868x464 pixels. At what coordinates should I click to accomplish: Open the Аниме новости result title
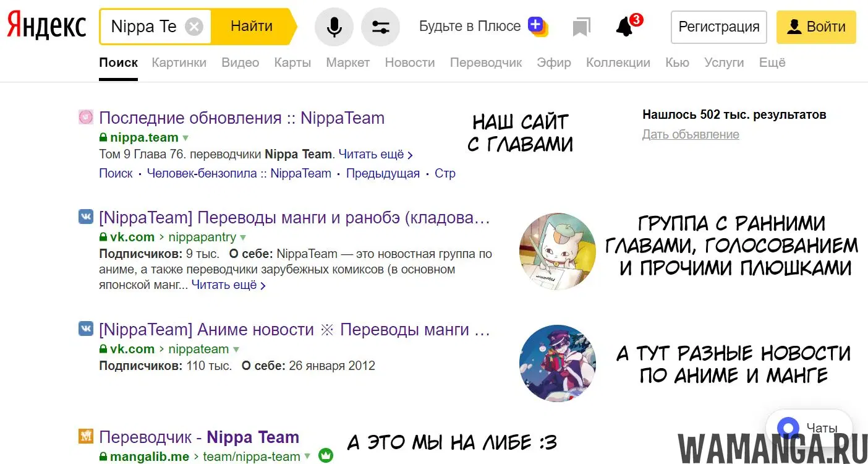[x=295, y=329]
